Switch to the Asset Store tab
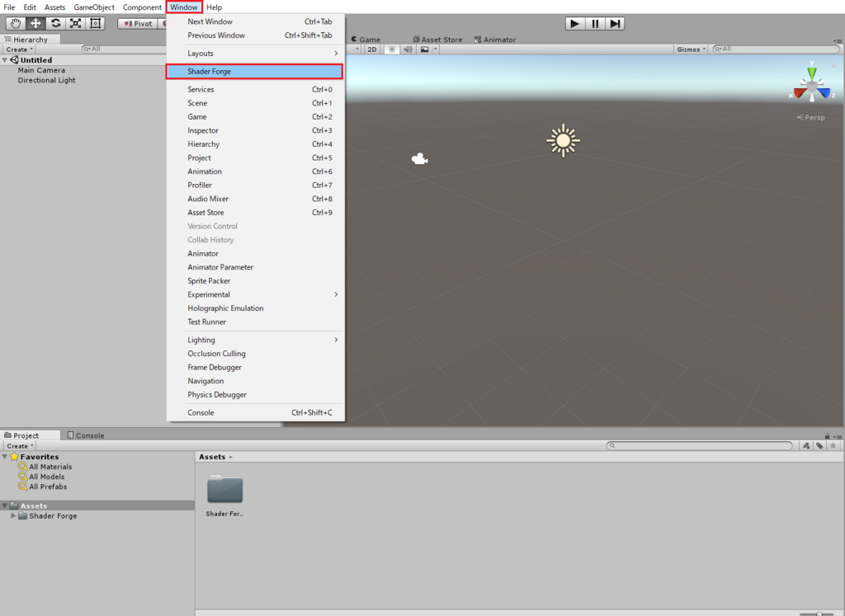Viewport: 845px width, 616px height. point(437,40)
